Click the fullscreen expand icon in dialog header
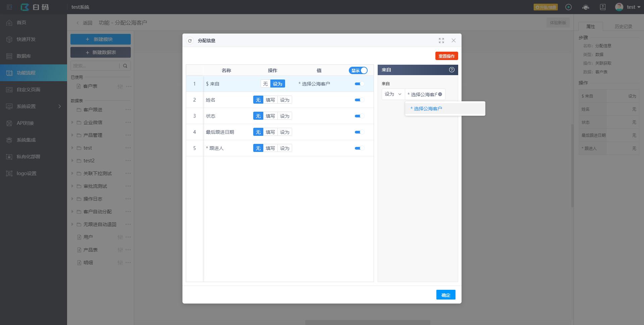 pos(441,41)
